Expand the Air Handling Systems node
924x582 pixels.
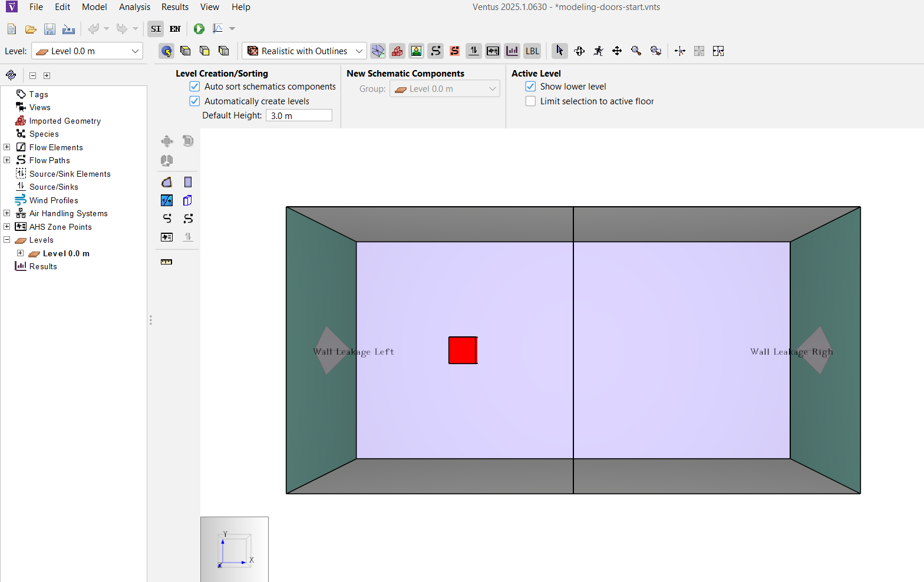pyautogui.click(x=7, y=213)
